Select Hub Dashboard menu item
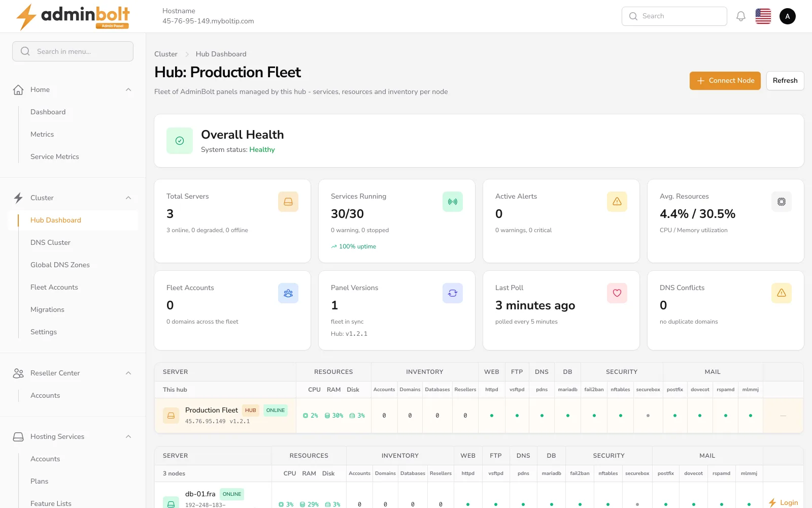The width and height of the screenshot is (812, 508). point(73,220)
